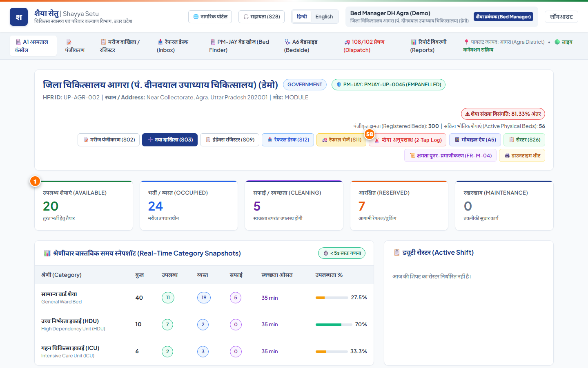The height and width of the screenshot is (368, 588).
Task: Click the chart icon for रिपोर्ट विवरणी (Reports)
Action: click(414, 42)
